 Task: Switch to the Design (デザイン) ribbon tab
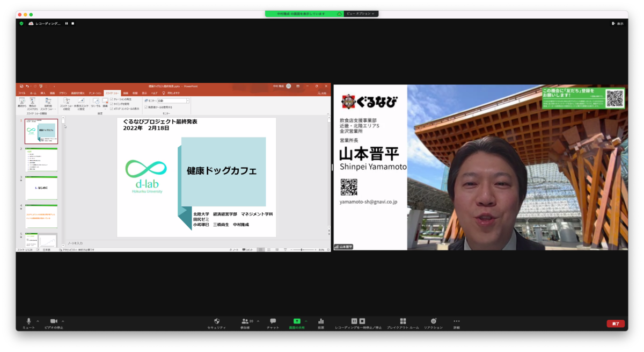pos(63,93)
